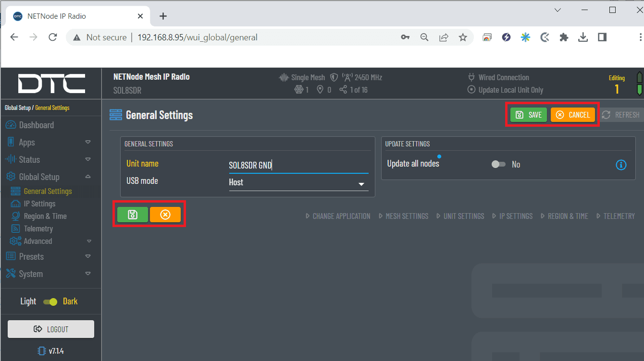Screen dimensions: 644x361
Task: Open the browser Downloads icon
Action: click(x=583, y=37)
